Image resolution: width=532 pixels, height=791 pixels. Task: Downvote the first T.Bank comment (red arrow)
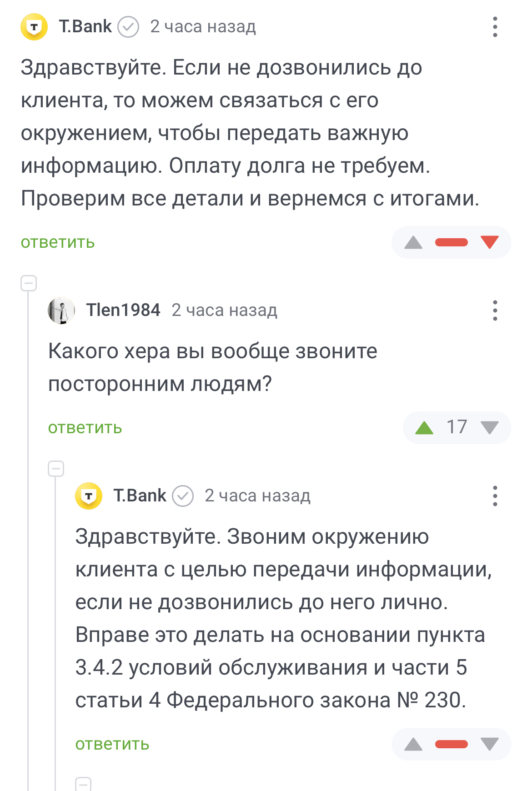point(489,242)
